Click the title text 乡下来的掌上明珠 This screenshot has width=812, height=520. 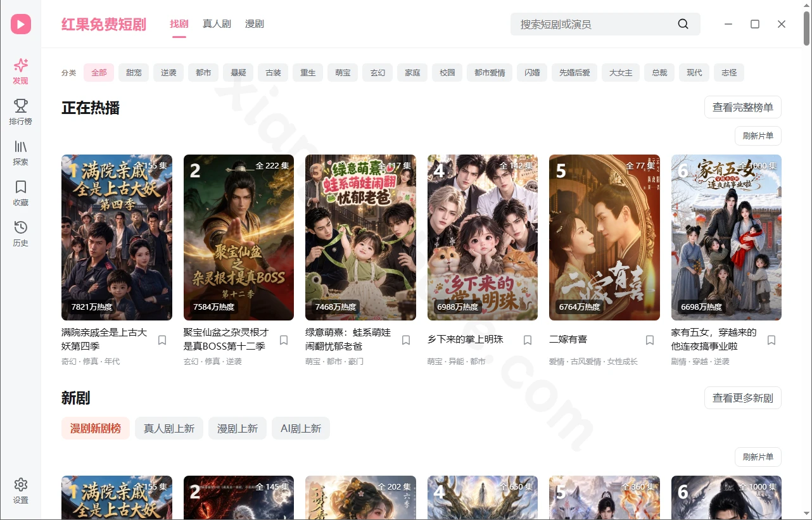(x=466, y=339)
